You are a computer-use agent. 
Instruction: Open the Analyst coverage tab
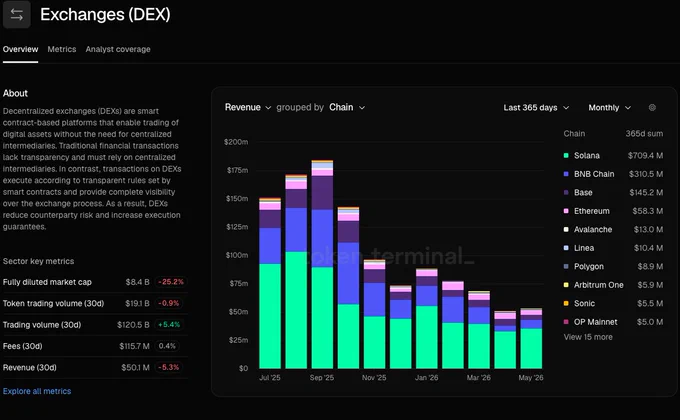pos(118,49)
